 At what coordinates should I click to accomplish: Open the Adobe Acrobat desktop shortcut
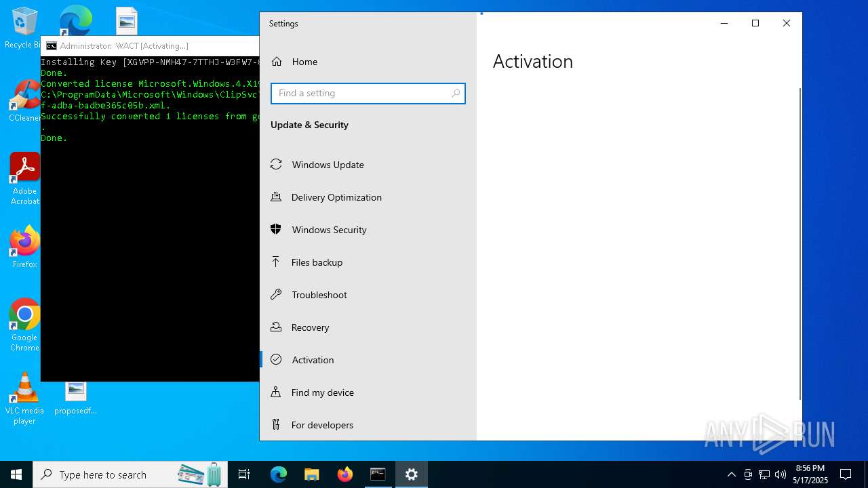[24, 179]
